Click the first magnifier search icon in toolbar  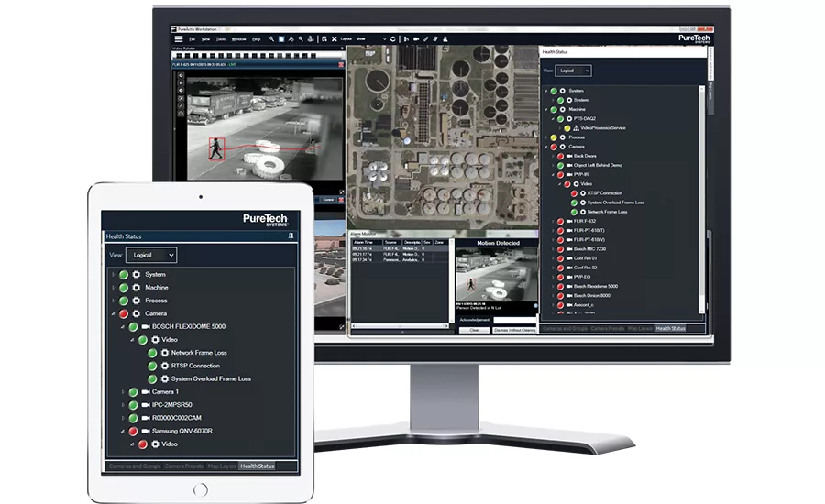click(x=271, y=38)
